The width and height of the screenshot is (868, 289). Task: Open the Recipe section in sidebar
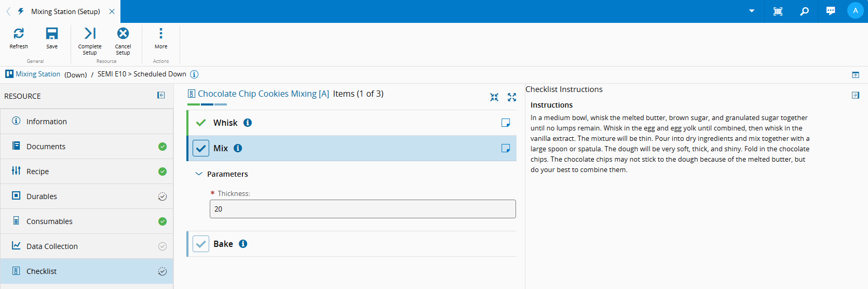coord(37,172)
